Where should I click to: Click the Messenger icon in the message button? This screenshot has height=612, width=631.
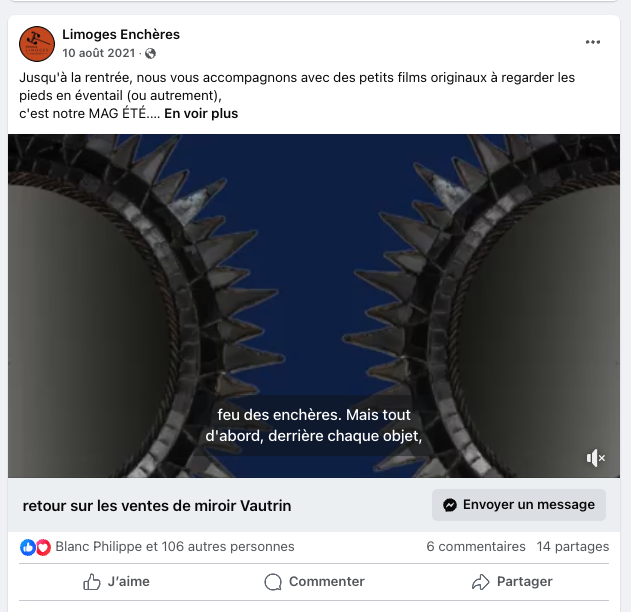[x=451, y=505]
